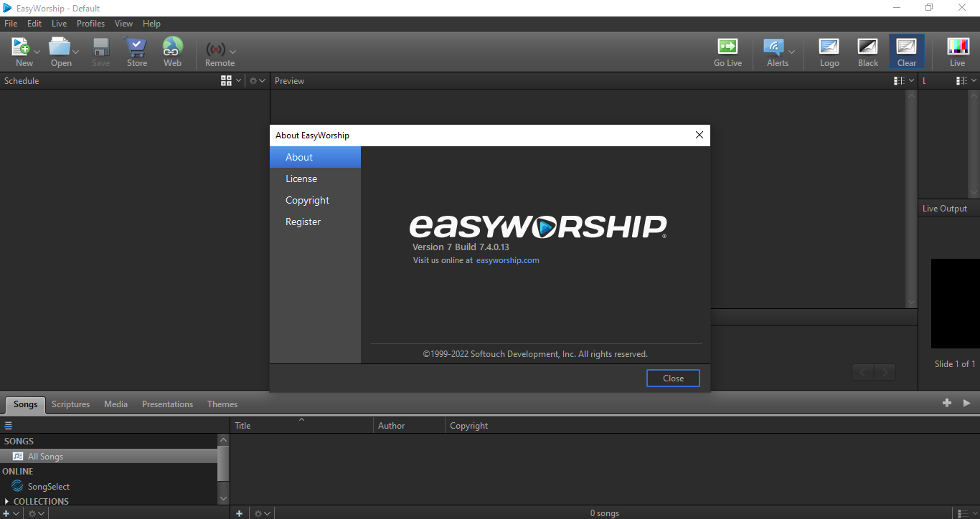Expand the Alerts dropdown arrow
The height and width of the screenshot is (519, 980).
791,52
